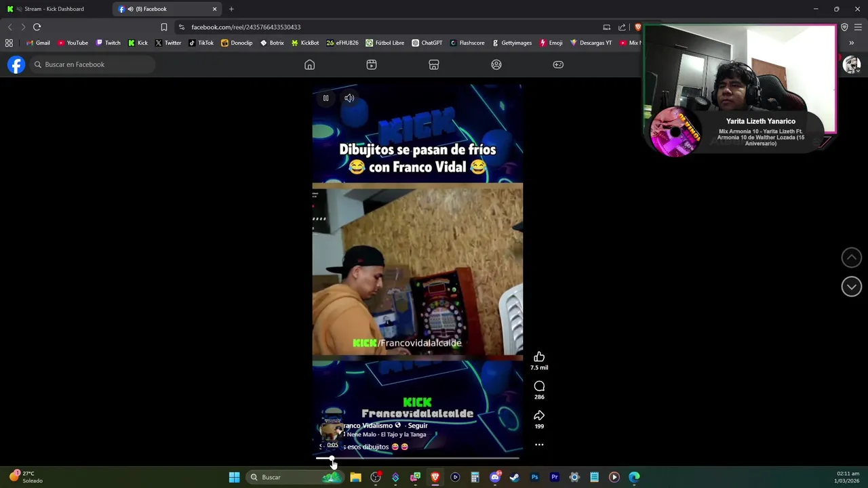Open Emoji bookmark

[551, 43]
